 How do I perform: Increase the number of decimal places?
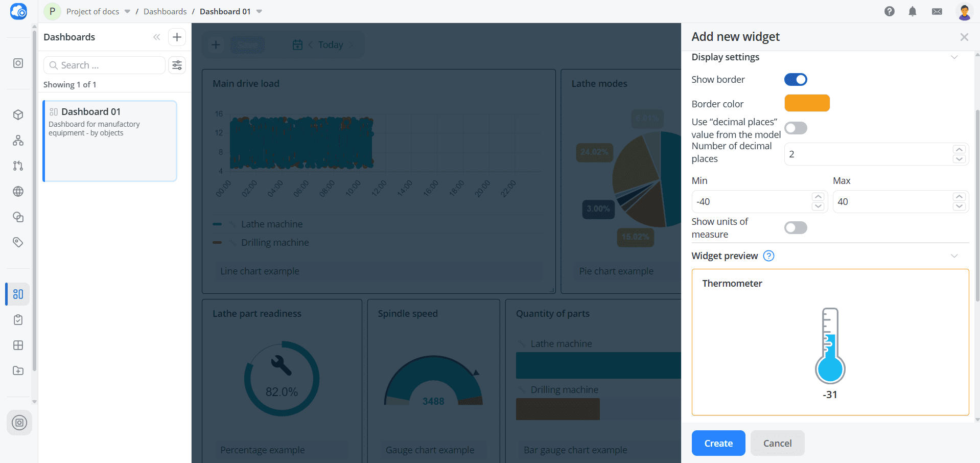pyautogui.click(x=959, y=149)
